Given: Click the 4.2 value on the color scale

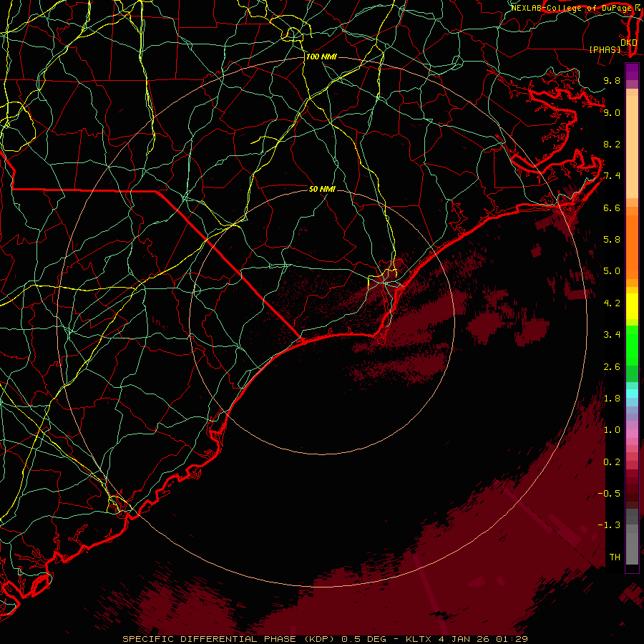Looking at the screenshot, I should (x=612, y=303).
